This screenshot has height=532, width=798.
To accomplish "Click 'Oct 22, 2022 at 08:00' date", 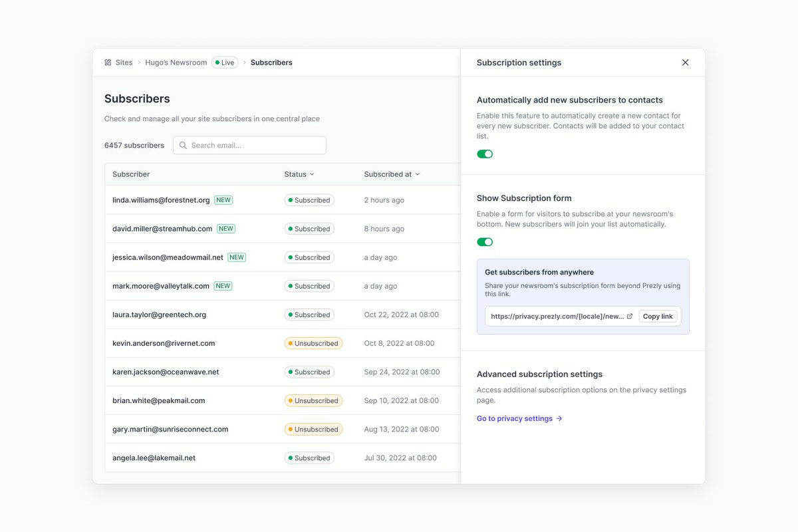I will pyautogui.click(x=401, y=315).
